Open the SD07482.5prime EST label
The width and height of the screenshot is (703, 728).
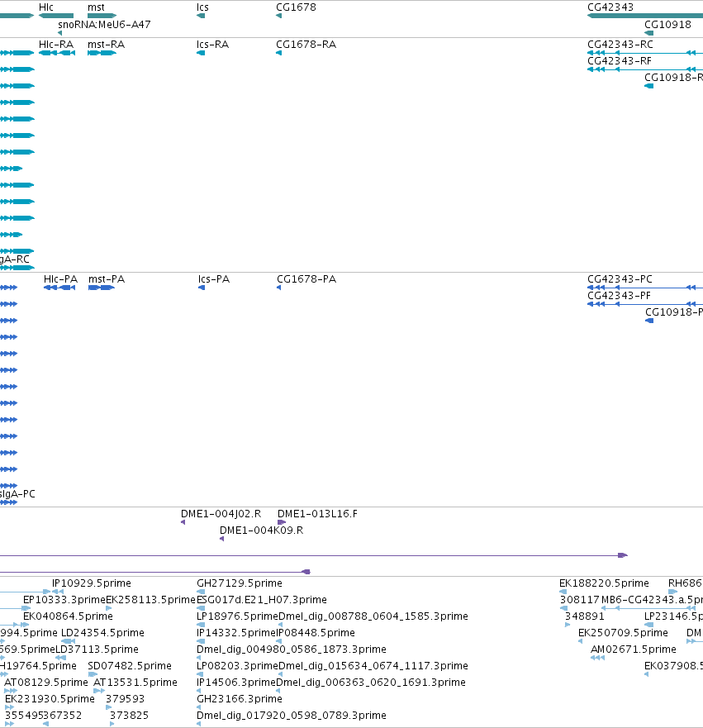pos(130,666)
